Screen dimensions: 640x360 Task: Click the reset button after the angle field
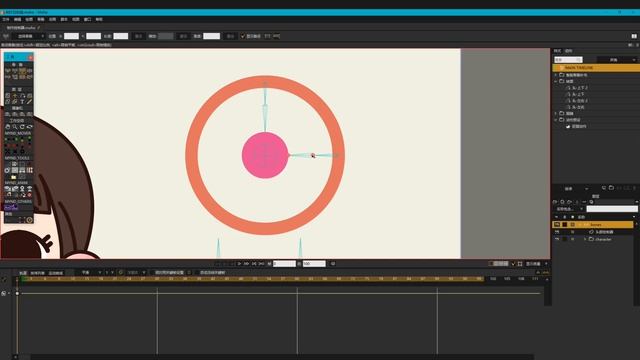tap(183, 36)
